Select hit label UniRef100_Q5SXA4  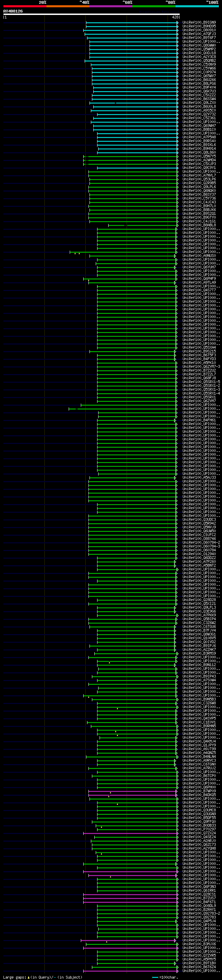[199, 347]
